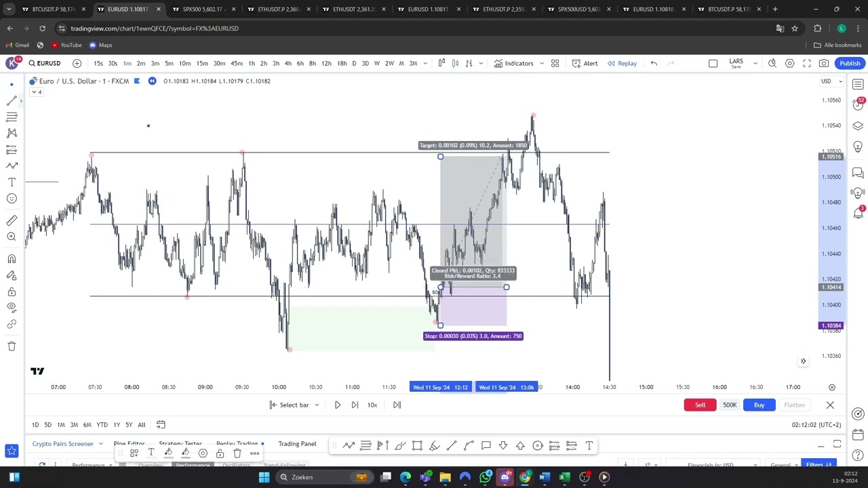Play the bar replay
Image resolution: width=868 pixels, height=488 pixels.
pyautogui.click(x=337, y=405)
